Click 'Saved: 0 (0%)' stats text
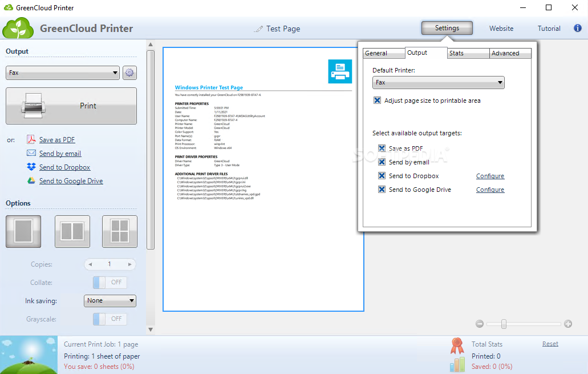The height and width of the screenshot is (374, 588). point(492,367)
